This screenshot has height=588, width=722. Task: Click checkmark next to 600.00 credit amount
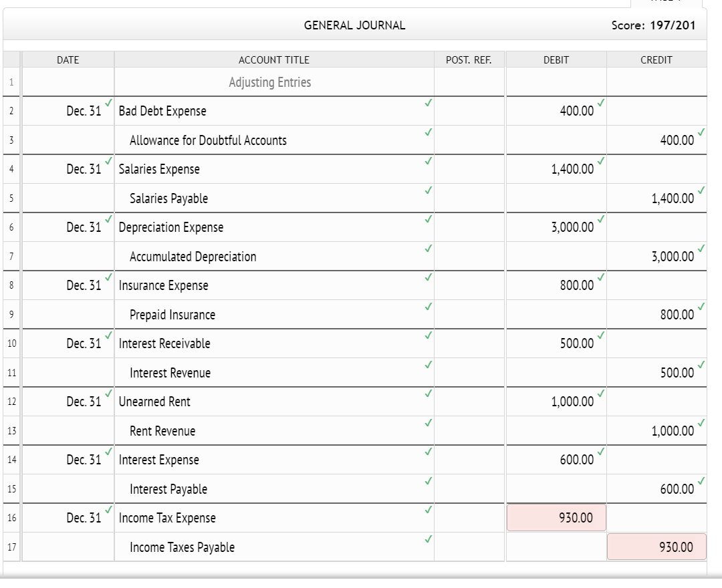coord(701,481)
